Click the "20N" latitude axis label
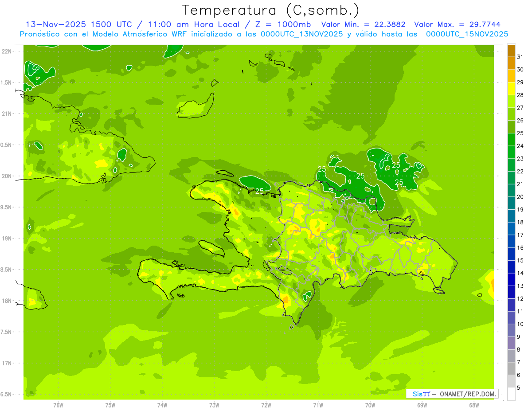 (x=7, y=176)
